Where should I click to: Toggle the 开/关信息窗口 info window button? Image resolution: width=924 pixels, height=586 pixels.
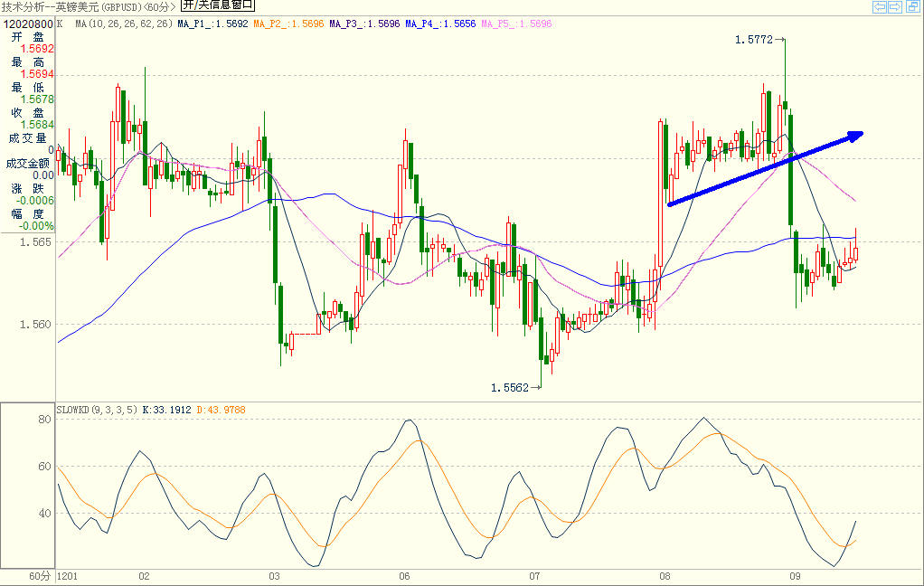[x=218, y=5]
